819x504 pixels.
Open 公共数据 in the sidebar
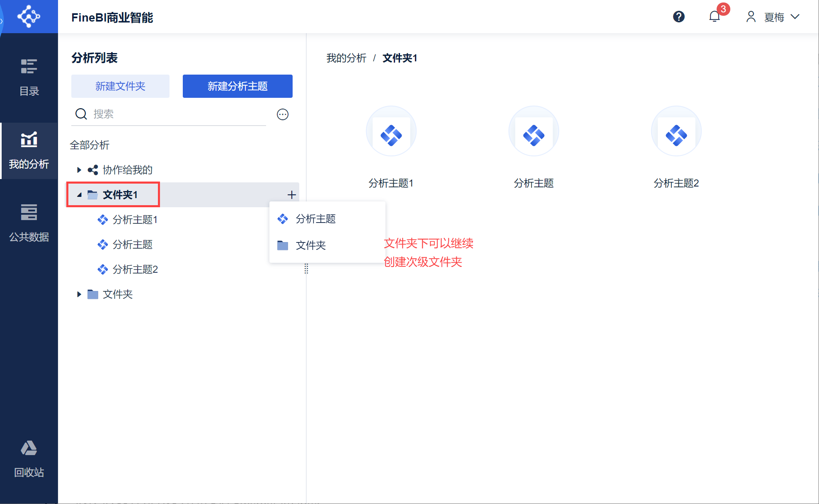(x=29, y=223)
